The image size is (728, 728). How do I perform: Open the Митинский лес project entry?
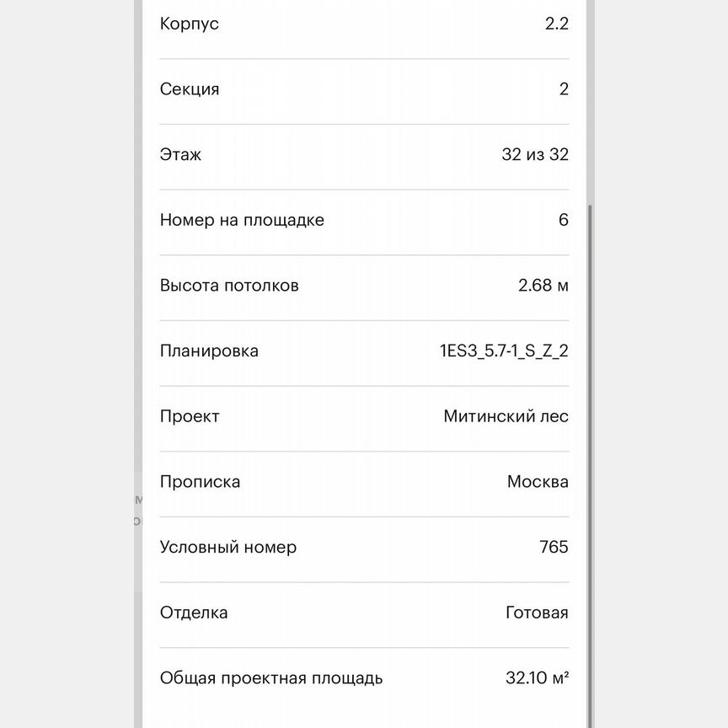pos(506,416)
